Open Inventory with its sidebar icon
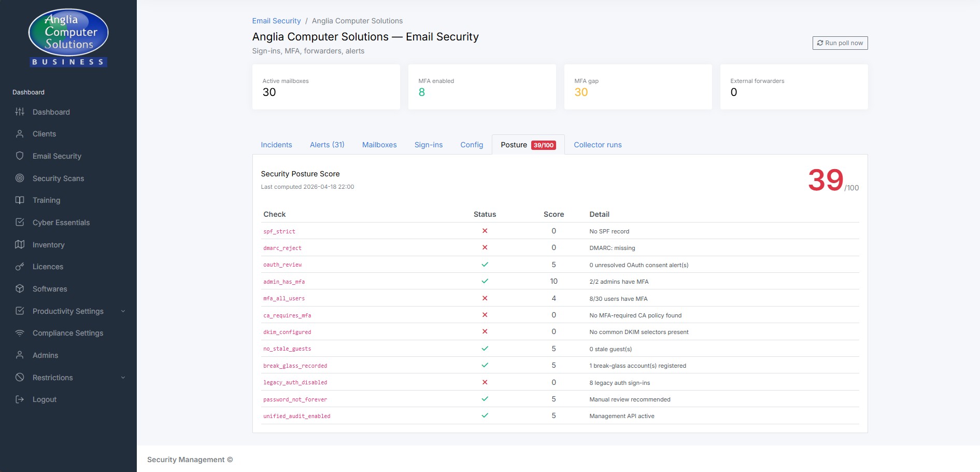This screenshot has height=472, width=980. point(20,244)
